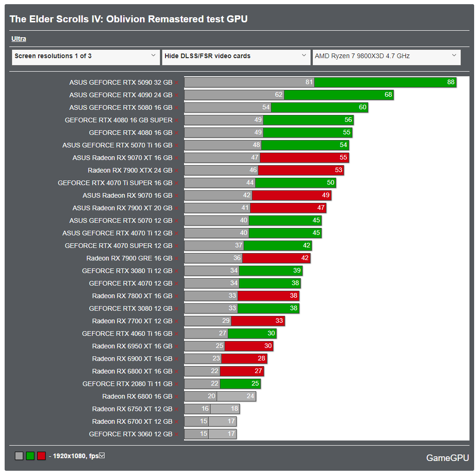Screen dimensions: 476x474
Task: Click the 16 value on RX 6750 XT bar
Action: tap(205, 408)
